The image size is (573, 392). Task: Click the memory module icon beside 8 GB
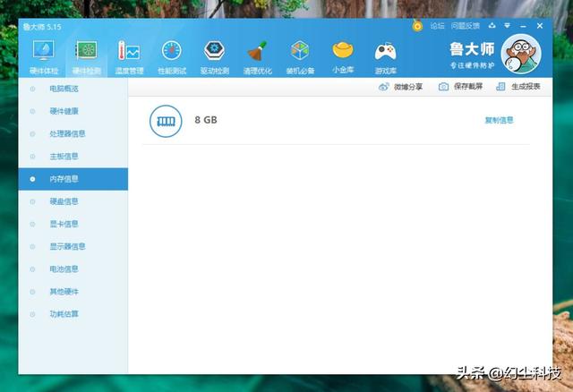(x=166, y=121)
